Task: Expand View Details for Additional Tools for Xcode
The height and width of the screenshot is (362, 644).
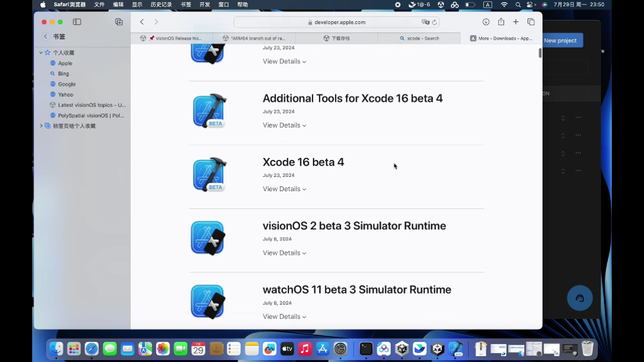Action: 284,125
